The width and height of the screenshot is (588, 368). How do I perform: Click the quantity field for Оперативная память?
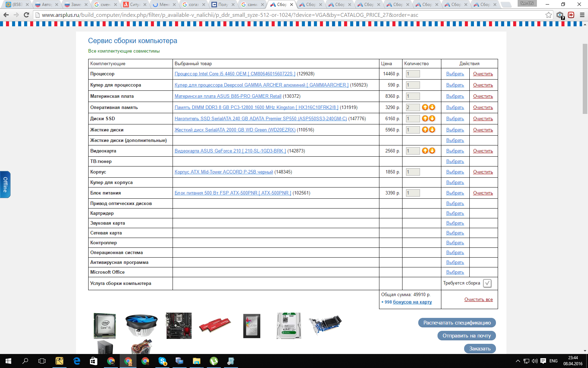(x=413, y=107)
